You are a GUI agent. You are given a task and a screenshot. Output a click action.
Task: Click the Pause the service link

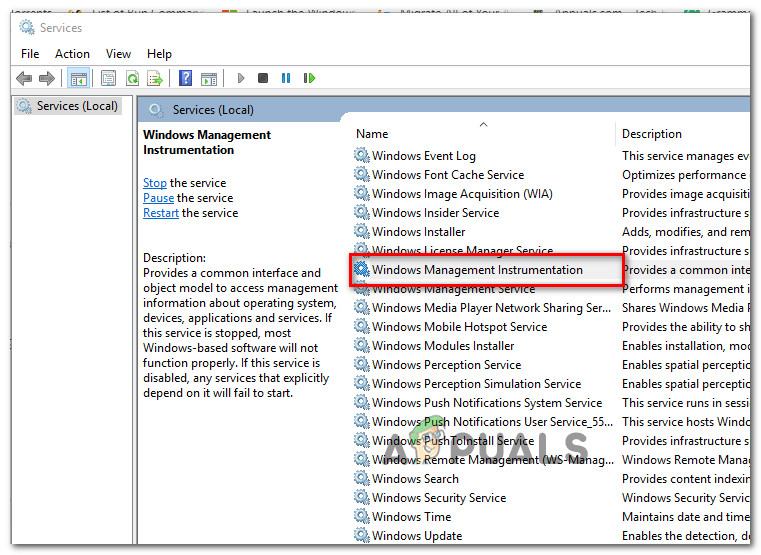click(159, 198)
